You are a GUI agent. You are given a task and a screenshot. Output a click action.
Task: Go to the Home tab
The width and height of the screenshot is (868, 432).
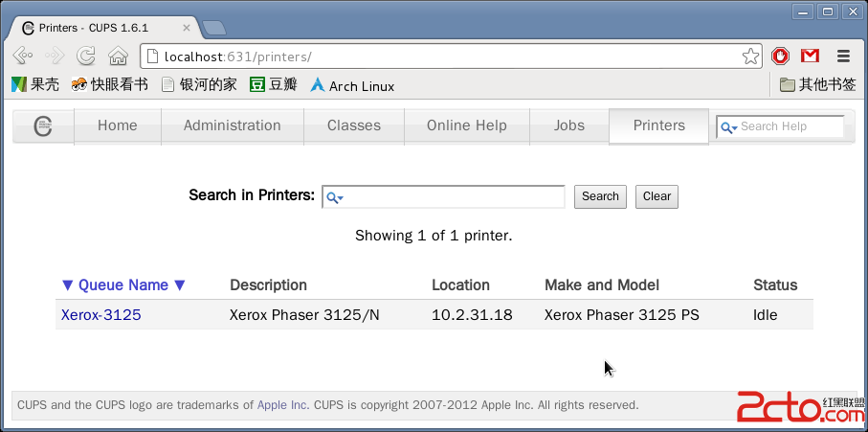click(118, 125)
